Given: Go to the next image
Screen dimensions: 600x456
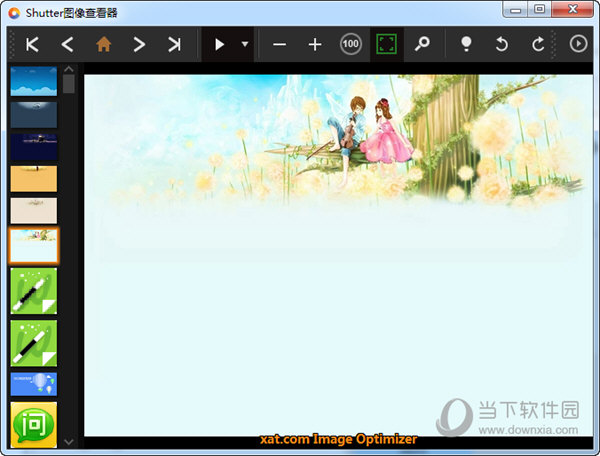Looking at the screenshot, I should point(139,45).
